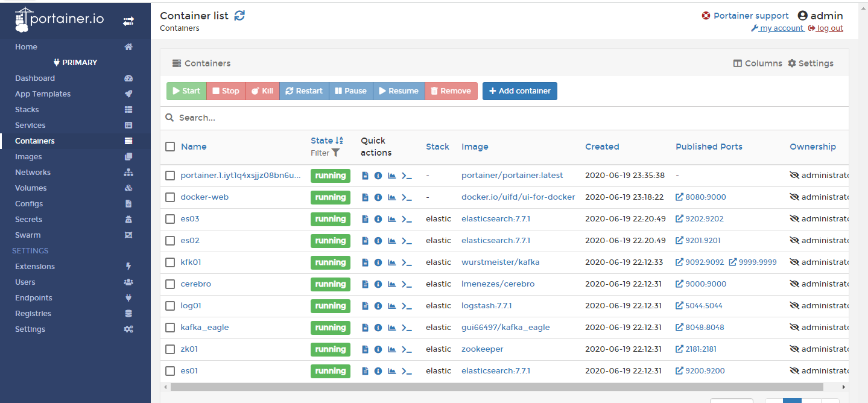Sort by the Ownership column
This screenshot has height=403, width=868.
(x=813, y=147)
